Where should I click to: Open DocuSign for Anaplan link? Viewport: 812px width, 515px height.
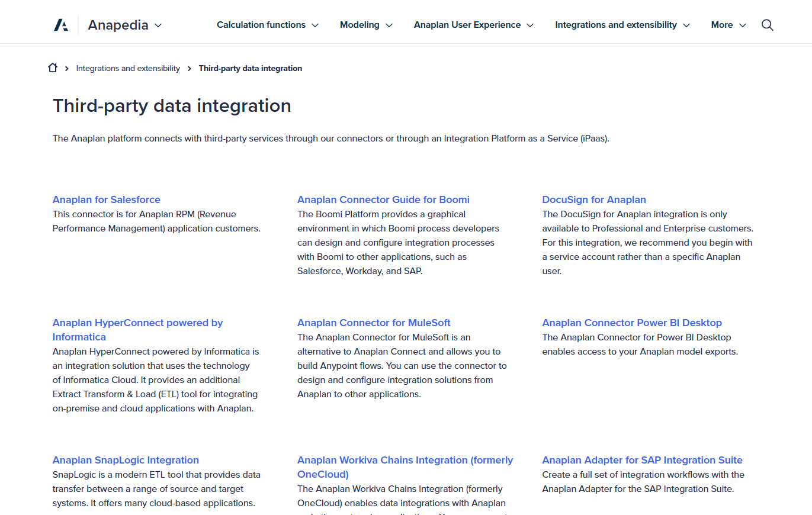pos(594,199)
